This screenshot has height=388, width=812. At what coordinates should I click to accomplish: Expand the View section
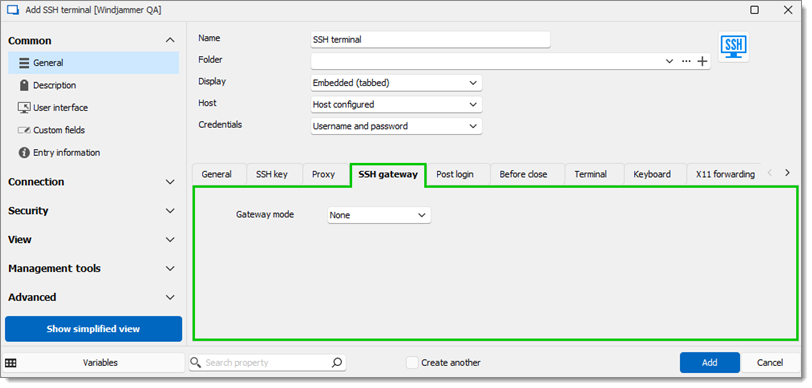click(x=170, y=240)
